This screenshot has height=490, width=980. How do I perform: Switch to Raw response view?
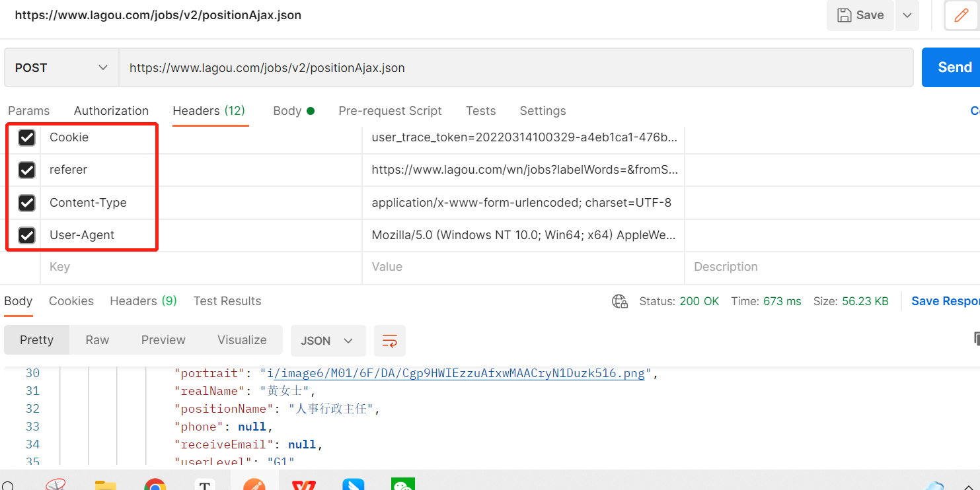(x=97, y=340)
